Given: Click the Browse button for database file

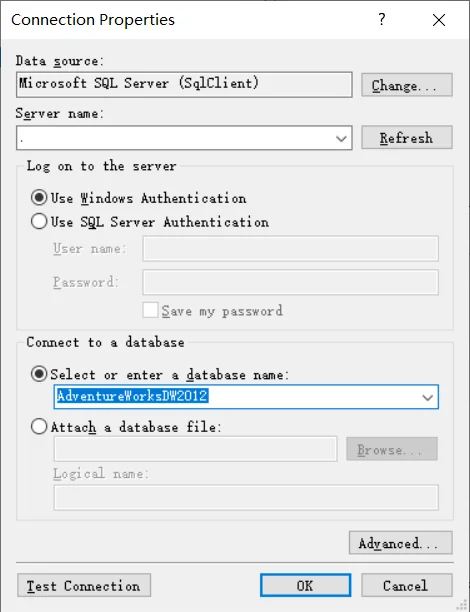Looking at the screenshot, I should (392, 449).
